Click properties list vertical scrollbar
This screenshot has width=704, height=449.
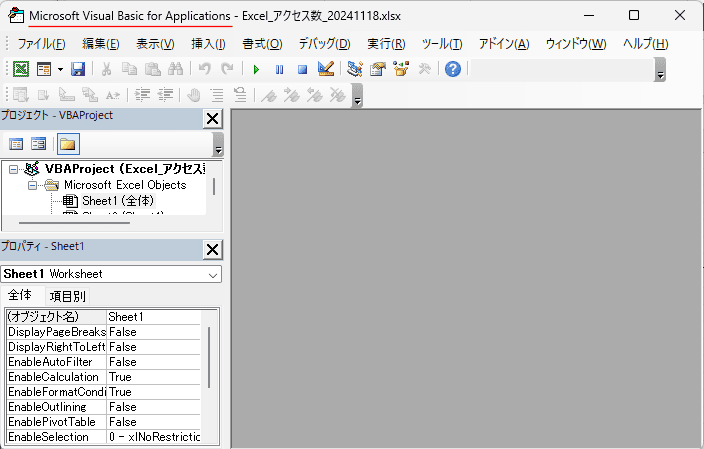[x=209, y=357]
